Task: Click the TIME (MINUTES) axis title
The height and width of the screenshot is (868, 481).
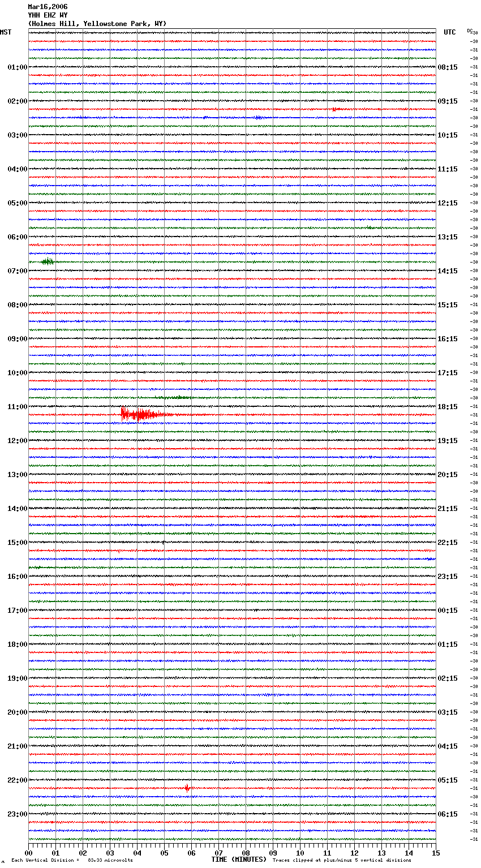Action: (239, 860)
